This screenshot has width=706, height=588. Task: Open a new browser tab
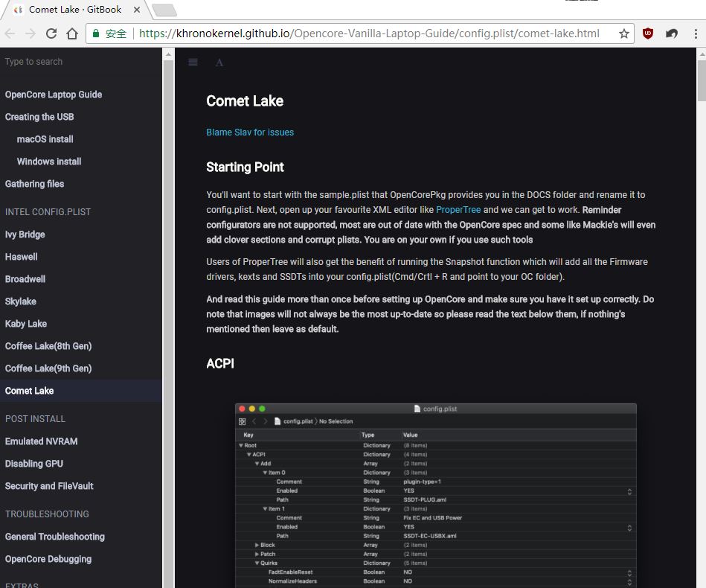(x=164, y=10)
